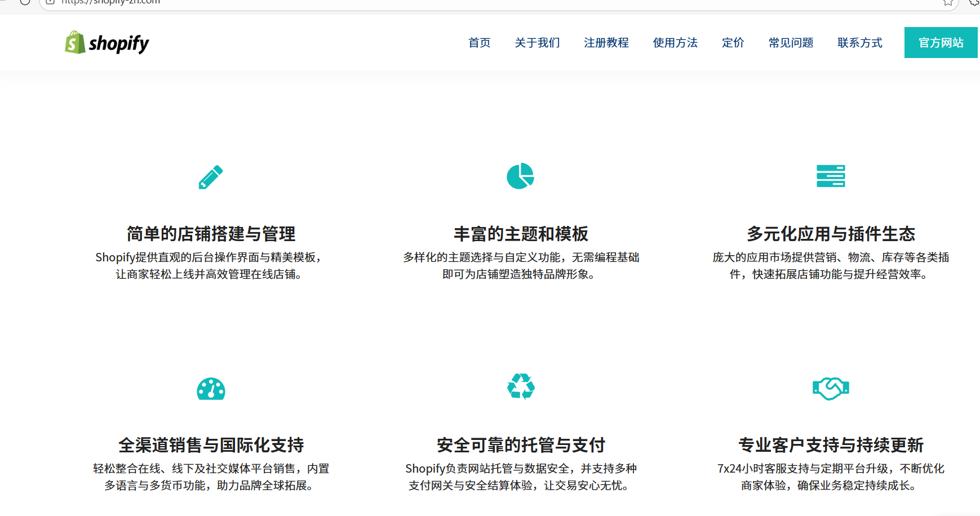Bookmark page with the star icon

click(x=948, y=3)
